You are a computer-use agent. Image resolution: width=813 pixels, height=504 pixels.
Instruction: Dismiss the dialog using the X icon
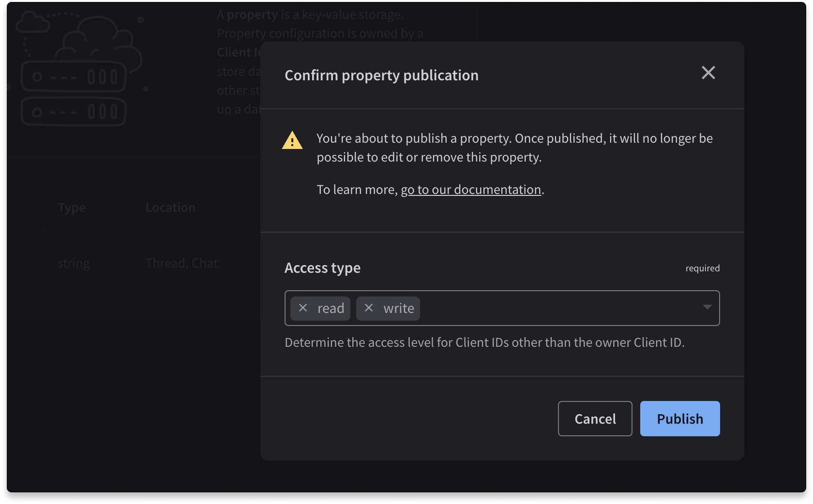click(708, 73)
